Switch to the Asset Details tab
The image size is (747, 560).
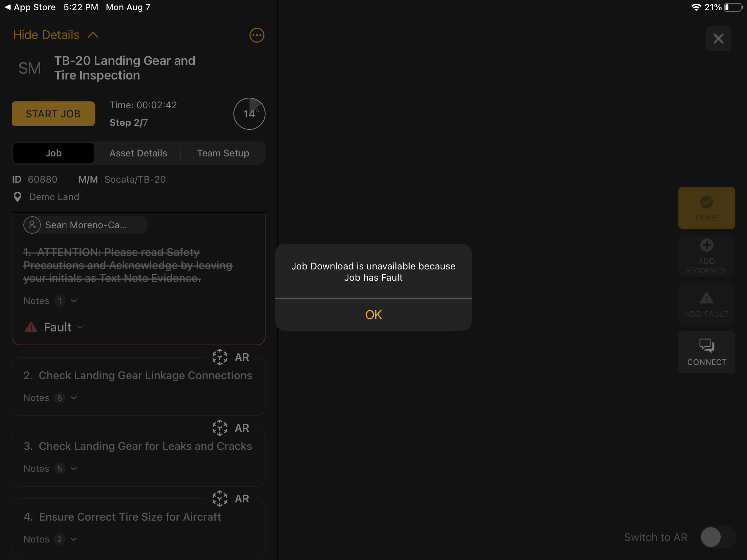(138, 153)
